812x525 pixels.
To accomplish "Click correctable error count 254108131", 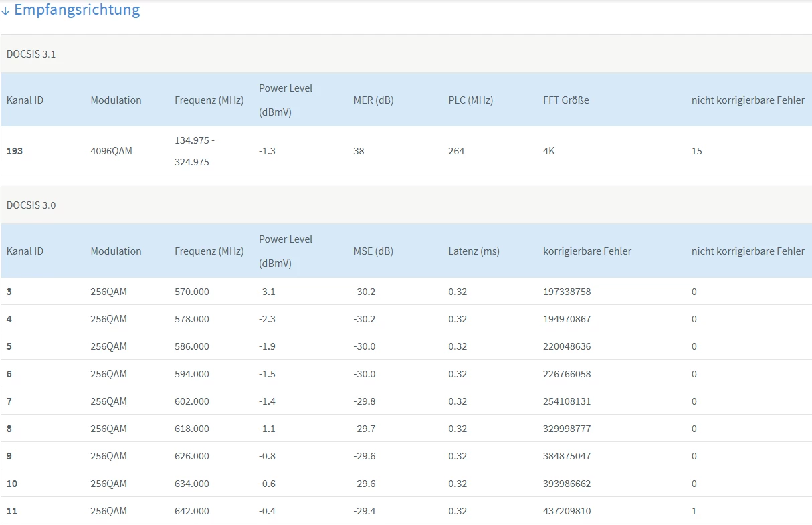I will [567, 401].
